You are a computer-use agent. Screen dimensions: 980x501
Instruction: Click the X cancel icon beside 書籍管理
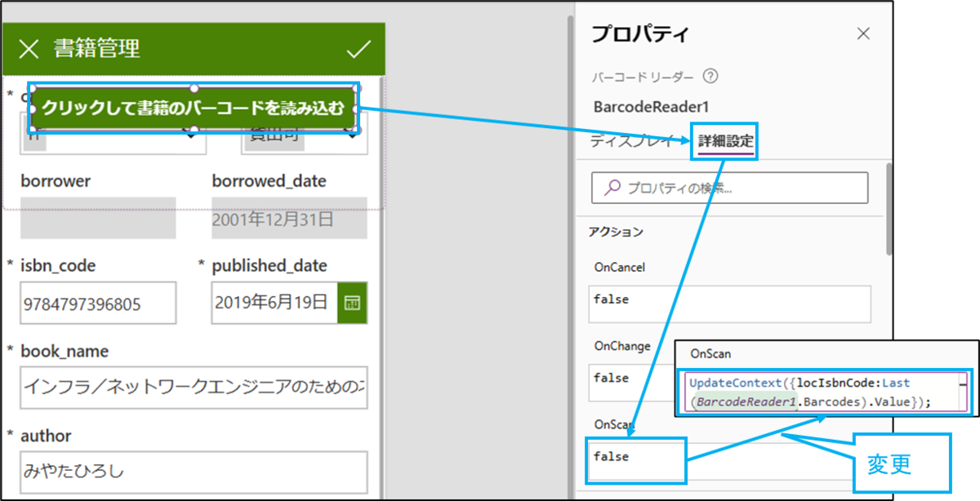pyautogui.click(x=29, y=50)
